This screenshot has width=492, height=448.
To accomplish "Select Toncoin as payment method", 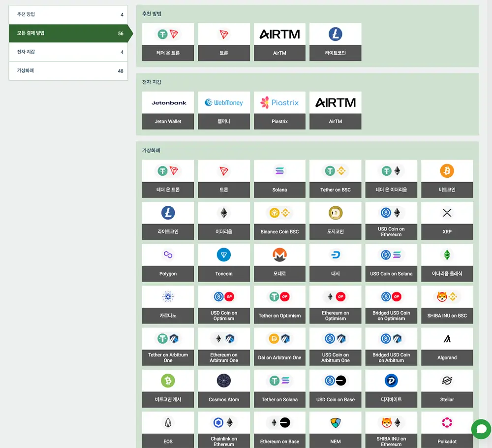I will tap(224, 263).
